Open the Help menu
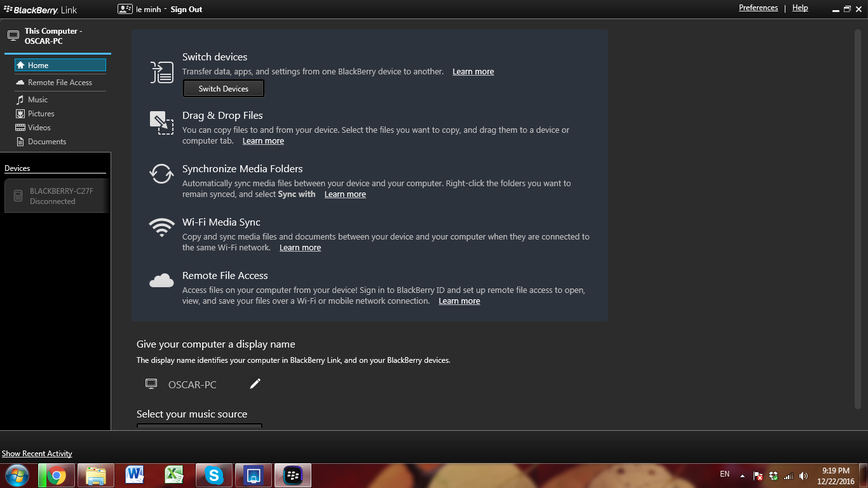 pyautogui.click(x=800, y=8)
